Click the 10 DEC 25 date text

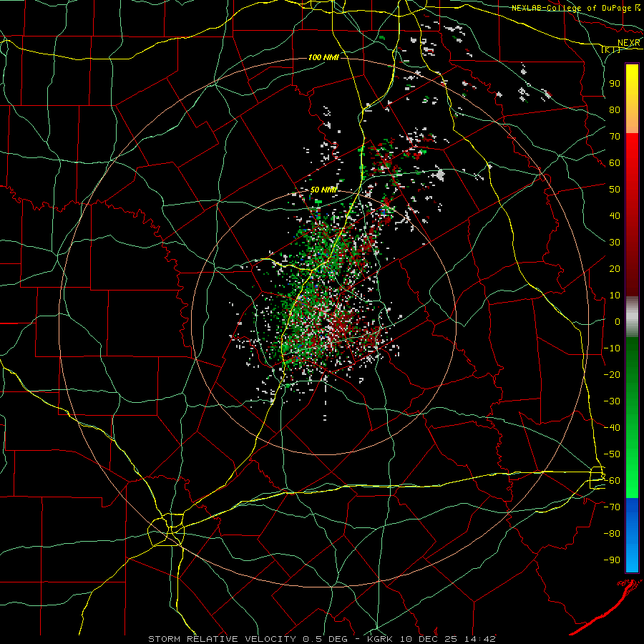pos(428,639)
